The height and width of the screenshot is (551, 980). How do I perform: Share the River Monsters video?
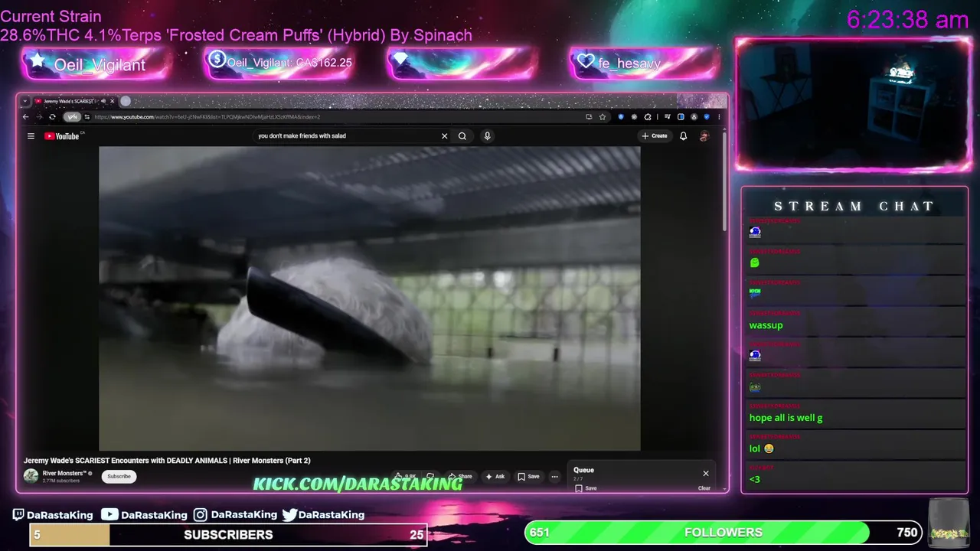[x=461, y=476]
